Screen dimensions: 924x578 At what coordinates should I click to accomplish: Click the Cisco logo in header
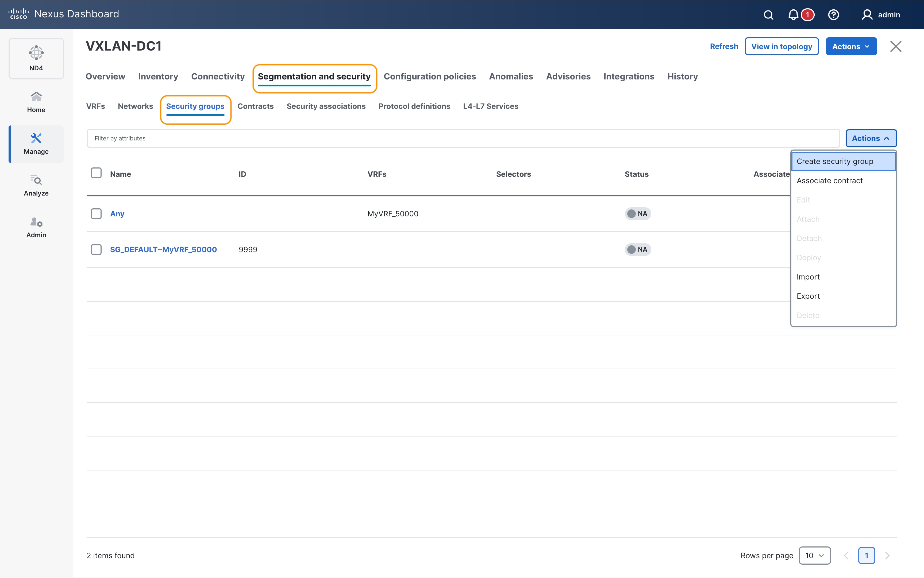pyautogui.click(x=18, y=14)
